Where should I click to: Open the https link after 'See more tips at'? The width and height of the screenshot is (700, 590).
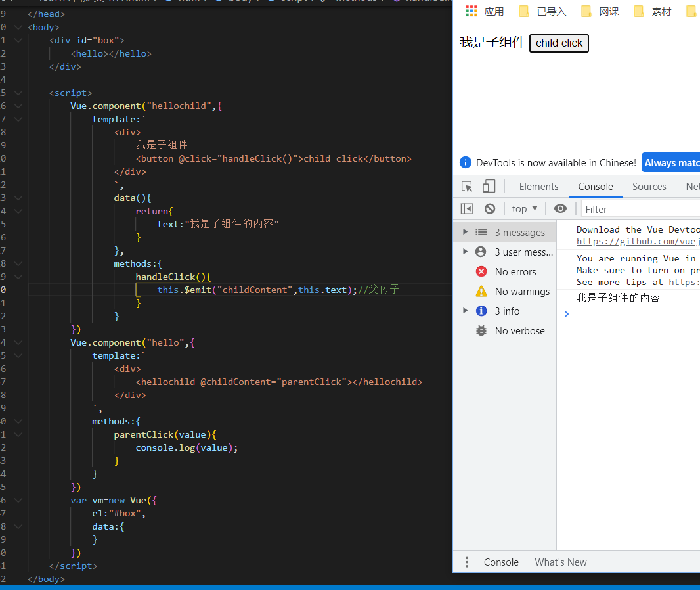point(684,283)
